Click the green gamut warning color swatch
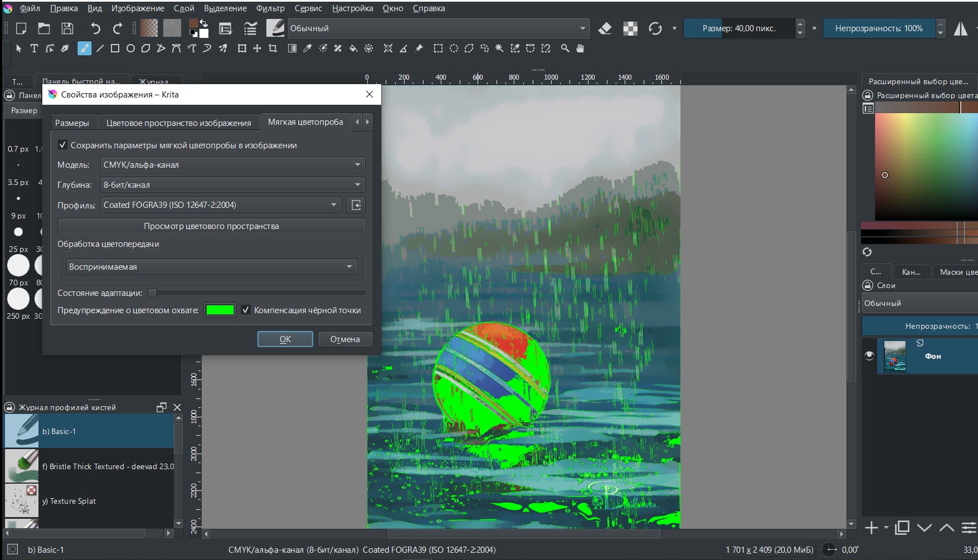This screenshot has height=560, width=978. (x=220, y=310)
